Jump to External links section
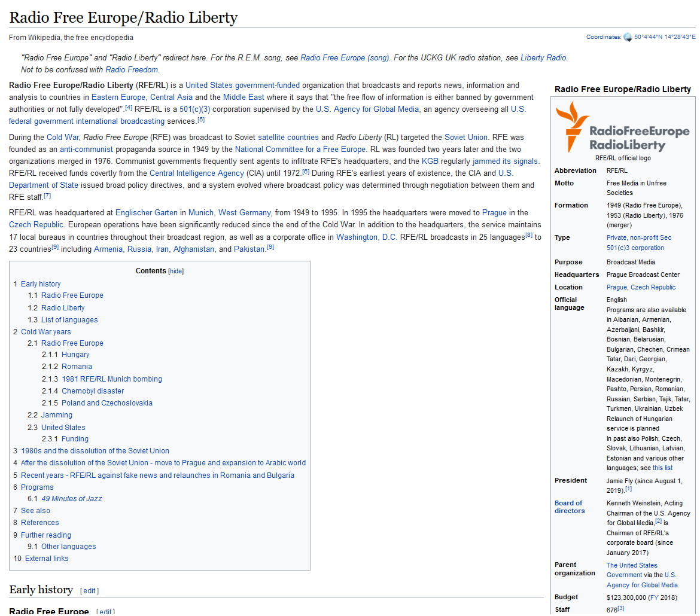The image size is (700, 616). (x=47, y=559)
